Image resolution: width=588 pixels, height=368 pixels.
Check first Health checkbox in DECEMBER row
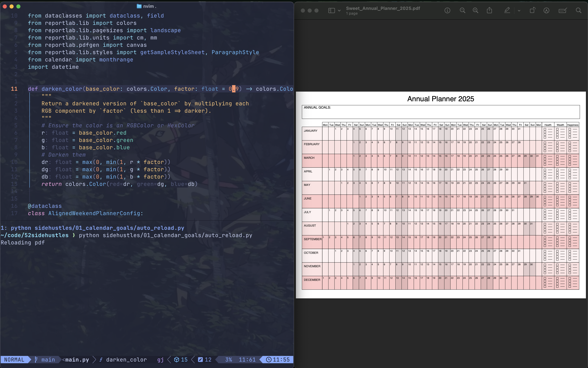pyautogui.click(x=545, y=278)
